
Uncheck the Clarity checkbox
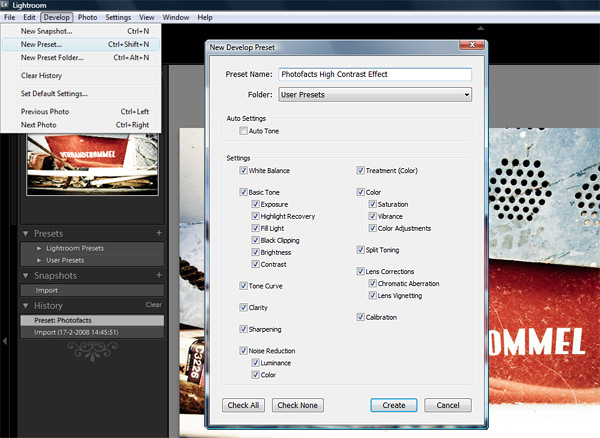tap(243, 307)
